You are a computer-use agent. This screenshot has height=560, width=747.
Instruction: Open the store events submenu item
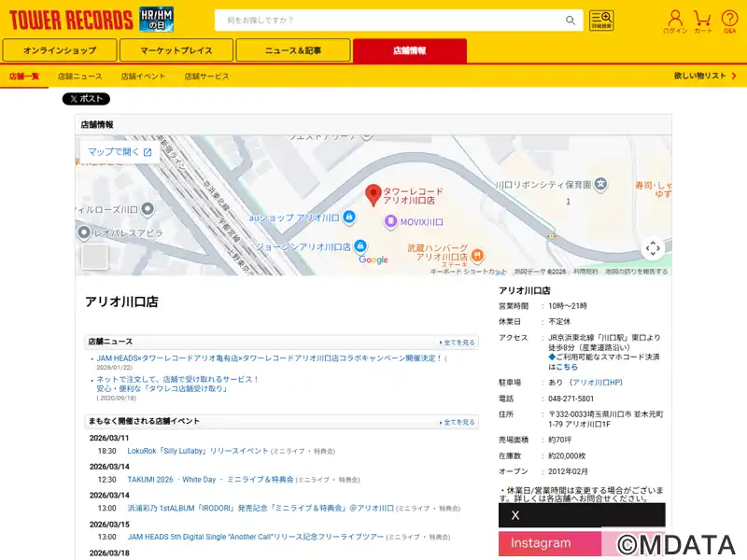[143, 77]
